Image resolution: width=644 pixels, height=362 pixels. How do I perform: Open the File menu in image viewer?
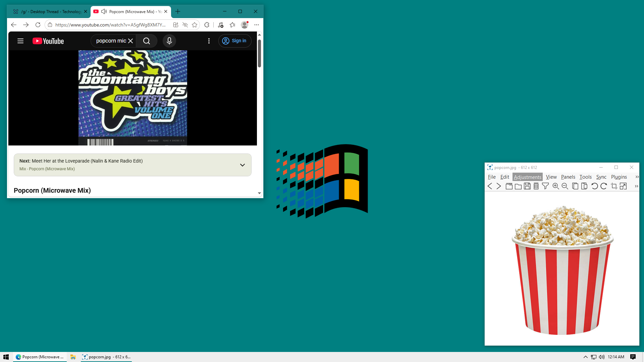click(492, 177)
